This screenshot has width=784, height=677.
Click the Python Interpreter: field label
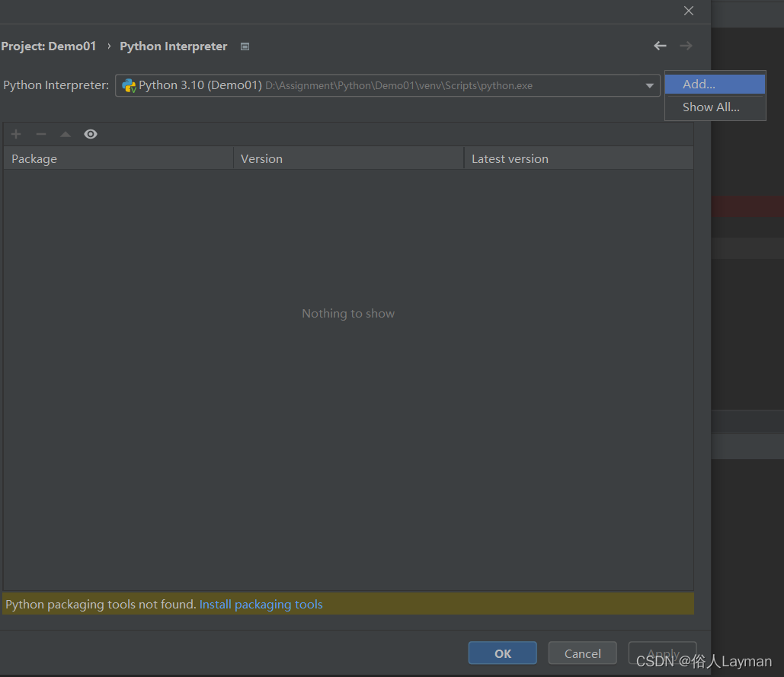point(56,85)
